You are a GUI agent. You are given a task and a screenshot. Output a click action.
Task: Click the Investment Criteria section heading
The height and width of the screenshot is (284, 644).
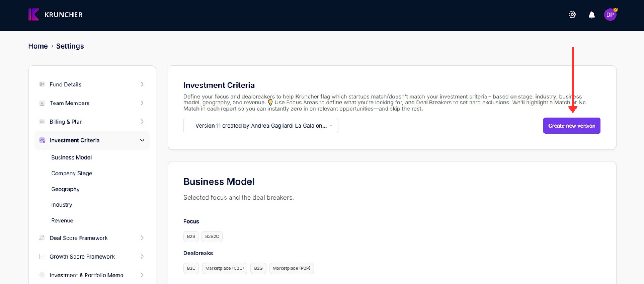click(219, 85)
